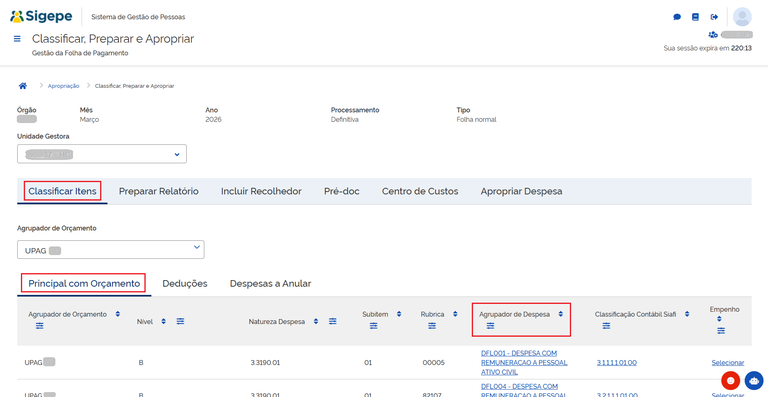Image resolution: width=768 pixels, height=397 pixels.
Task: Click the Gestão da Folha de Pagamento subtitle
Action: (80, 53)
